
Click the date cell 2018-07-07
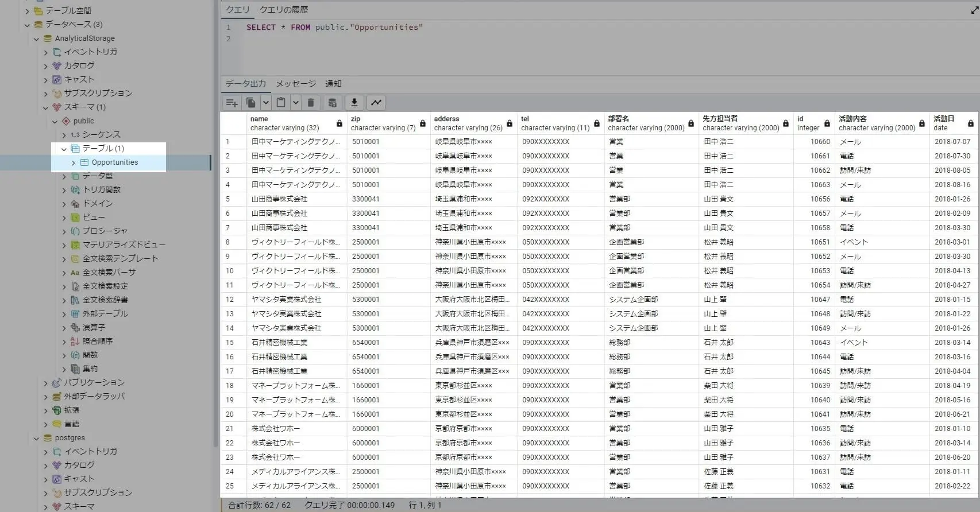coord(952,142)
